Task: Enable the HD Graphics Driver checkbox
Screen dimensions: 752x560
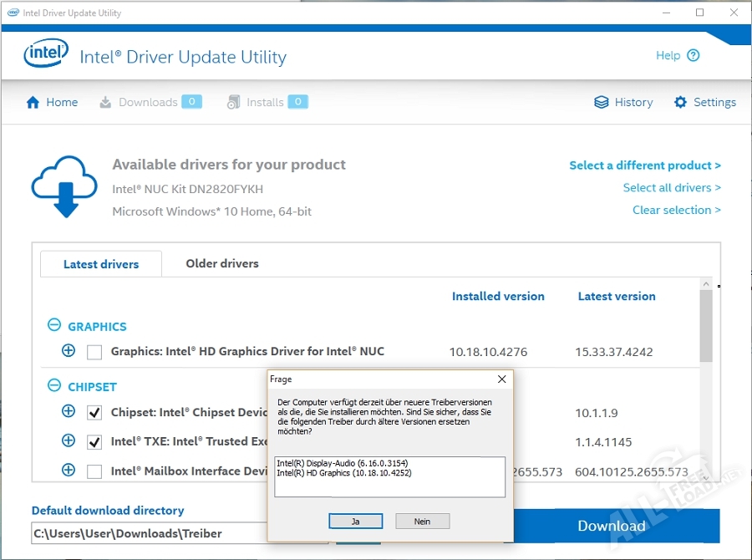Action: coord(94,352)
